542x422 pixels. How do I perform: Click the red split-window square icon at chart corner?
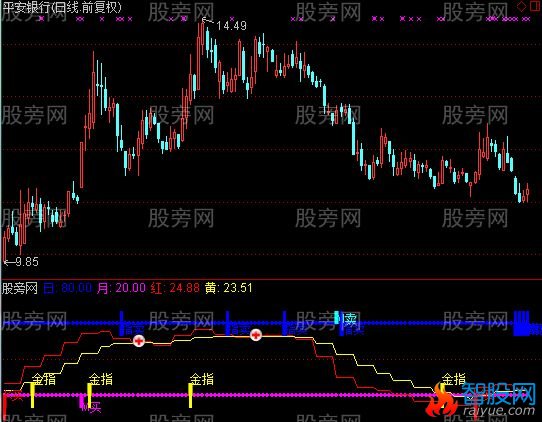[x=536, y=5]
